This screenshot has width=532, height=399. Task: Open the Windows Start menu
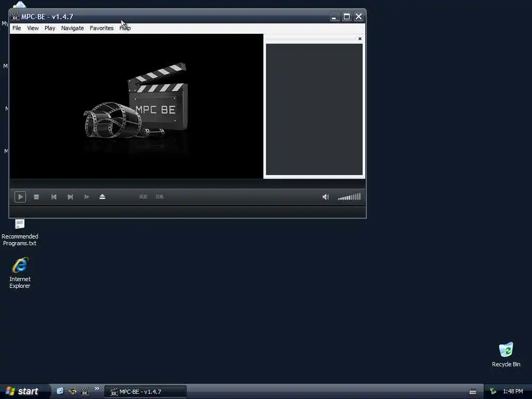coord(23,391)
